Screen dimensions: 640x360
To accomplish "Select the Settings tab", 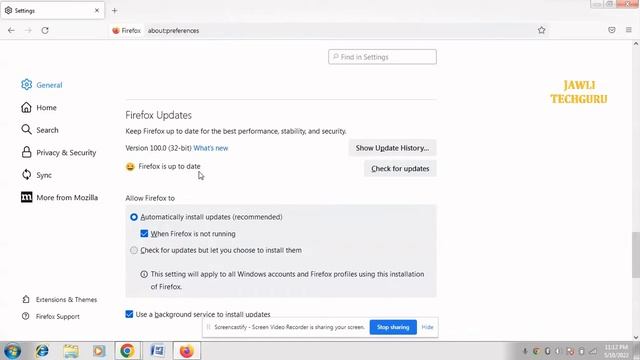I will 52,11.
